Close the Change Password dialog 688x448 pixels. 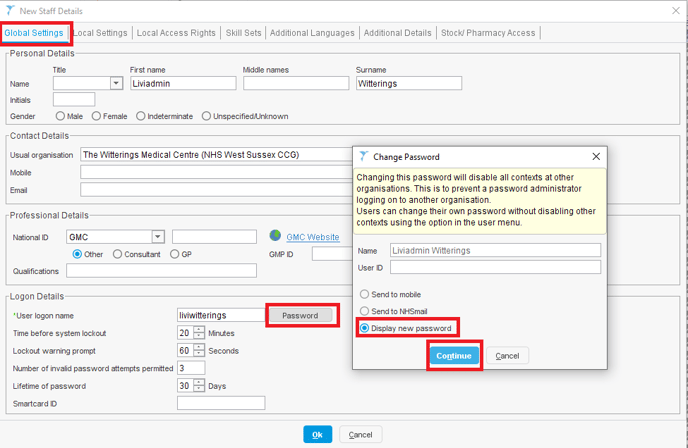click(x=596, y=157)
